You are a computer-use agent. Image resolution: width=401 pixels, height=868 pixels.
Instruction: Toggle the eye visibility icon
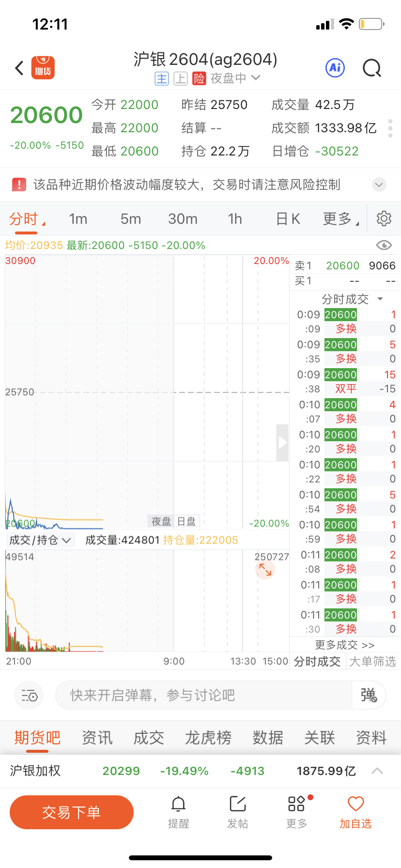tap(384, 245)
